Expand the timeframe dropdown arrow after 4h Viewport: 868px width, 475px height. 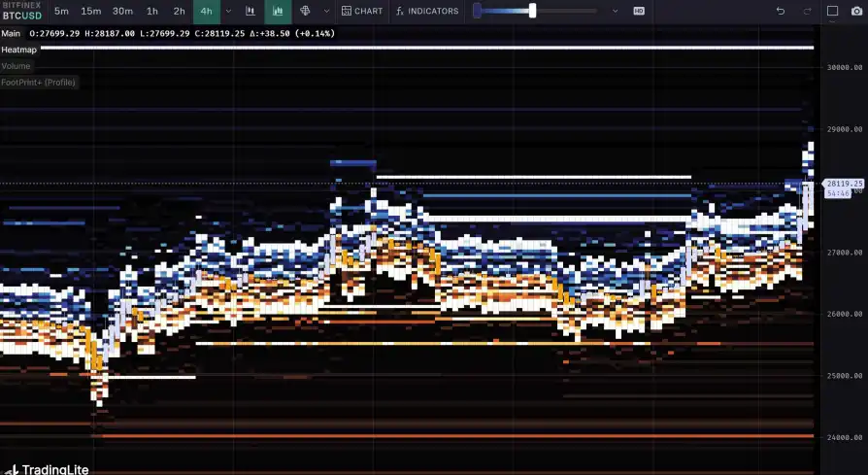tap(228, 11)
